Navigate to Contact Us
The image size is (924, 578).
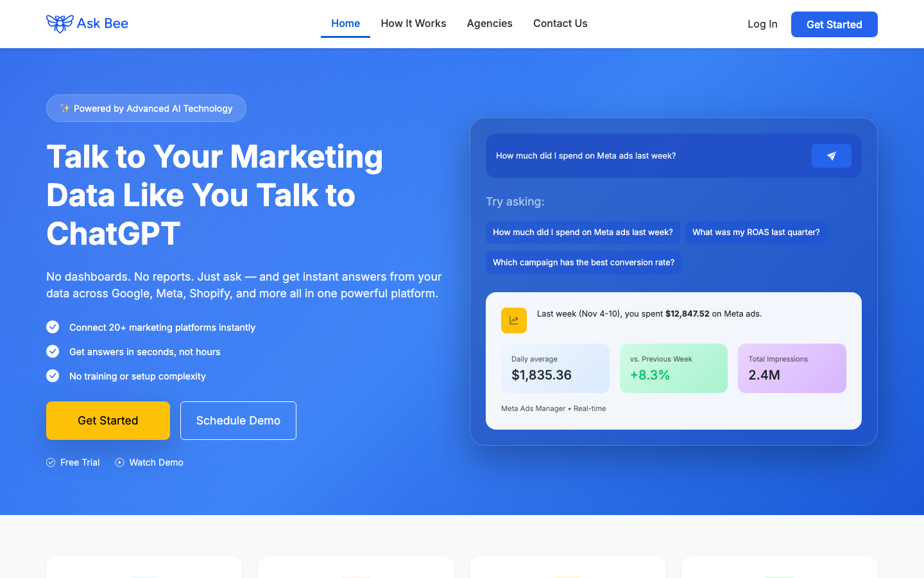560,23
